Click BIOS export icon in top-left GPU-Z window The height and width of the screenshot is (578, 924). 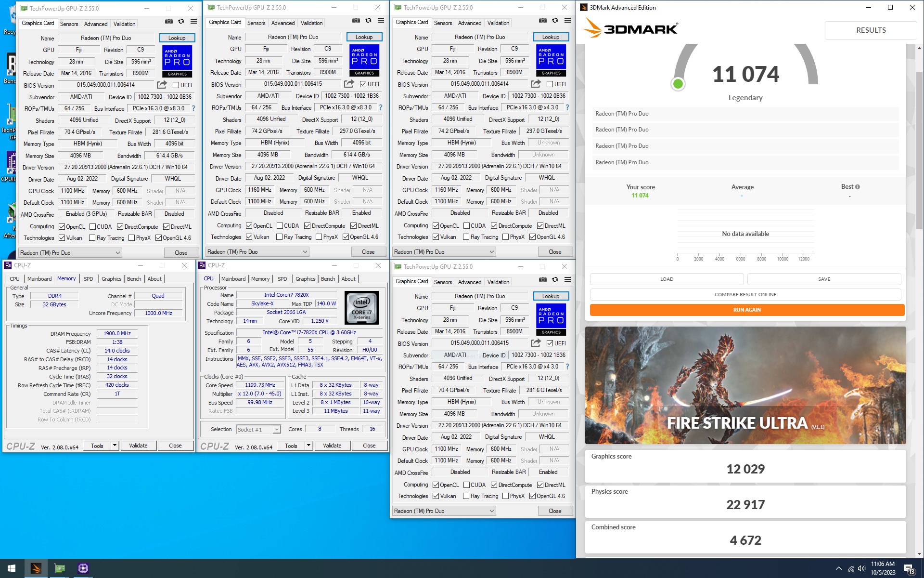162,85
